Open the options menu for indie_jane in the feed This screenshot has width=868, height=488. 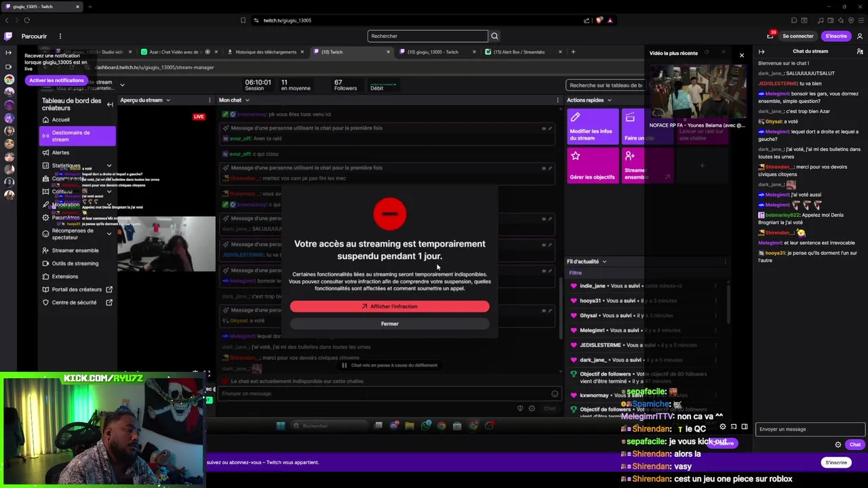point(715,286)
